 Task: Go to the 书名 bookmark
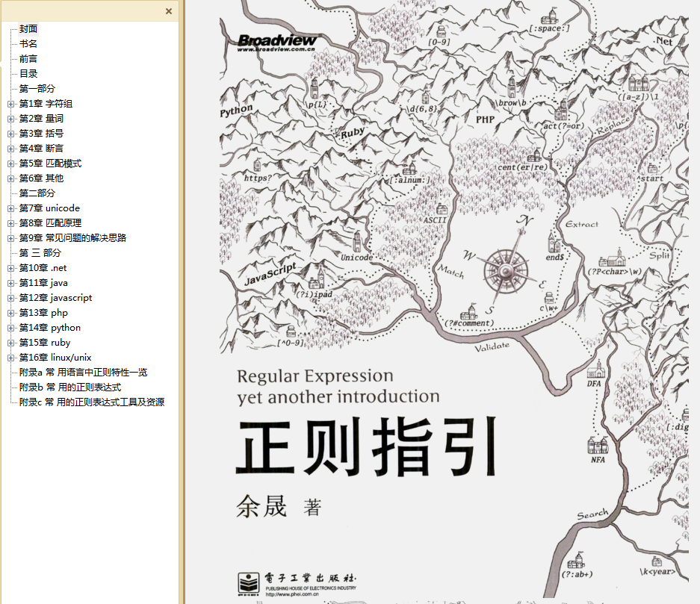click(x=28, y=44)
